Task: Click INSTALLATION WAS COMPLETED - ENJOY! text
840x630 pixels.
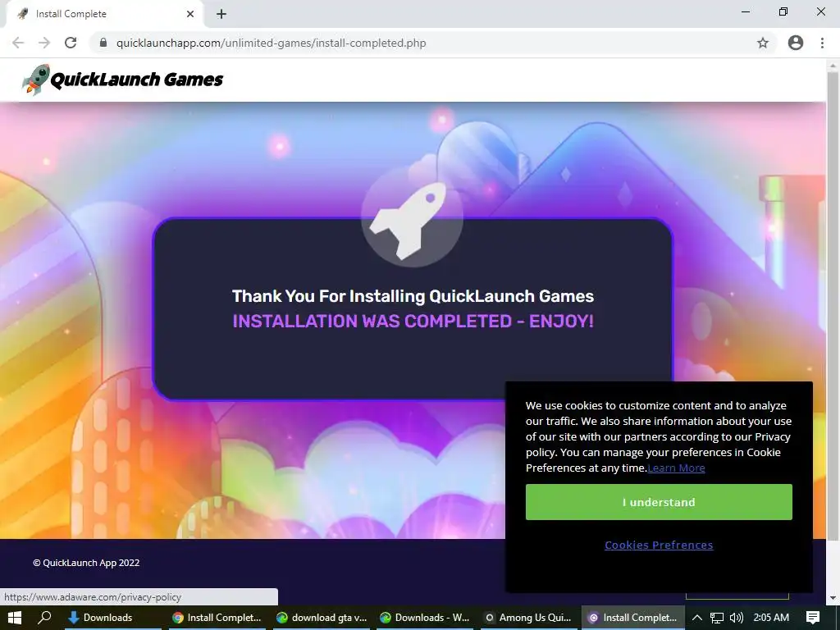Action: tap(413, 321)
